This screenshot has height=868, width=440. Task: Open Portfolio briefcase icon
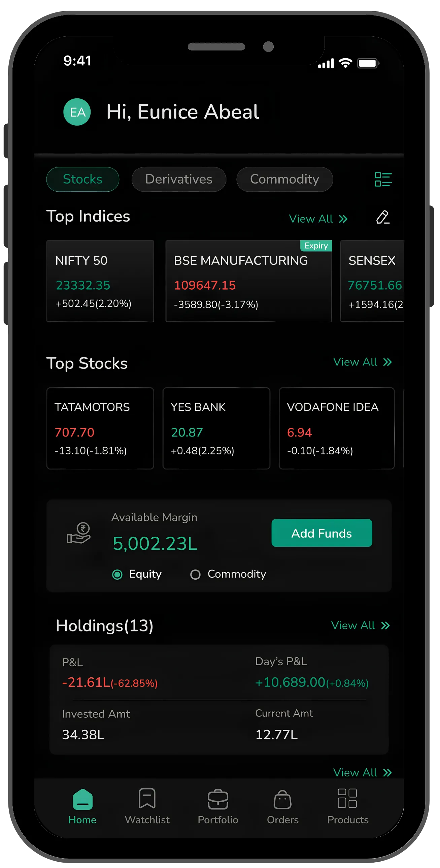coord(218,799)
